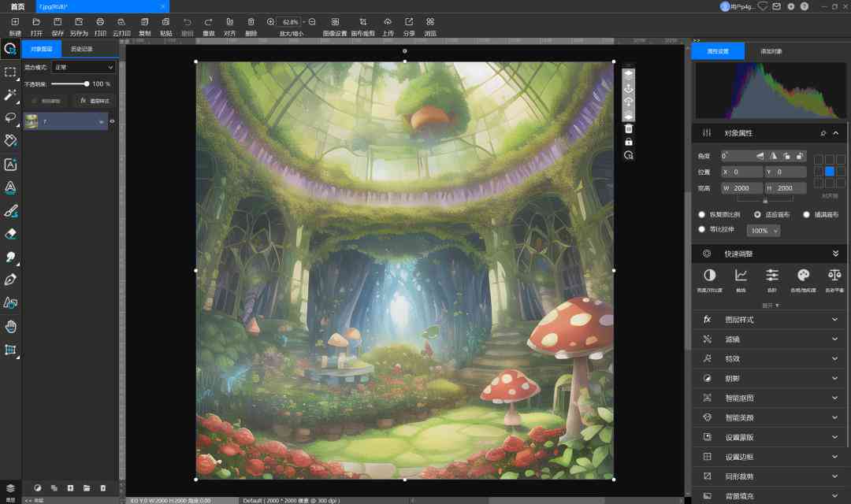Select the magic wand tool
This screenshot has height=504, width=851.
click(10, 95)
